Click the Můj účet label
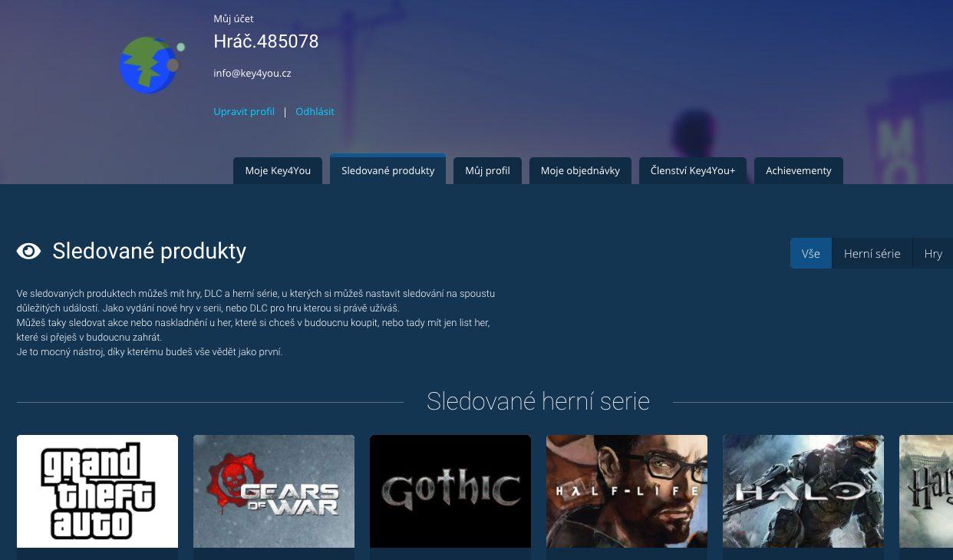Image resolution: width=953 pixels, height=560 pixels. [x=233, y=18]
